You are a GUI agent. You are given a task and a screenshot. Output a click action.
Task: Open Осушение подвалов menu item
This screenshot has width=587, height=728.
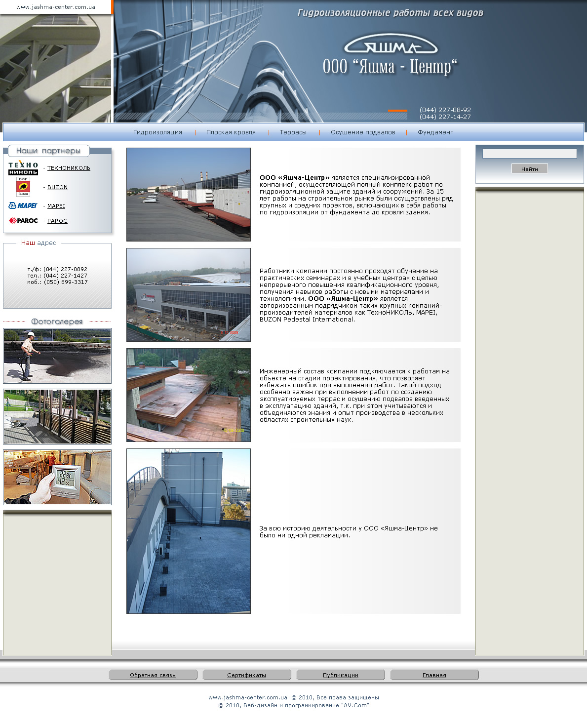point(363,132)
